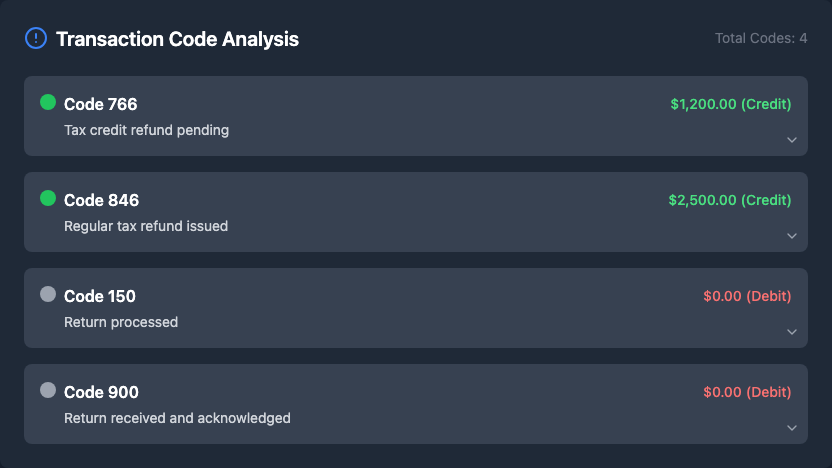This screenshot has height=468, width=832.
Task: Expand Code 846 details chevron
Action: point(792,236)
